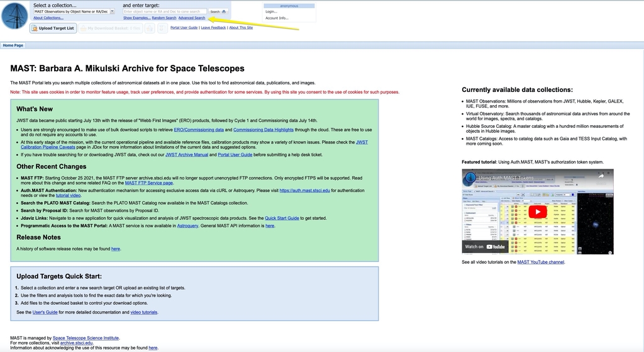Screen dimensions: 644x352
Task: Click Show Examples link
Action: click(x=136, y=18)
